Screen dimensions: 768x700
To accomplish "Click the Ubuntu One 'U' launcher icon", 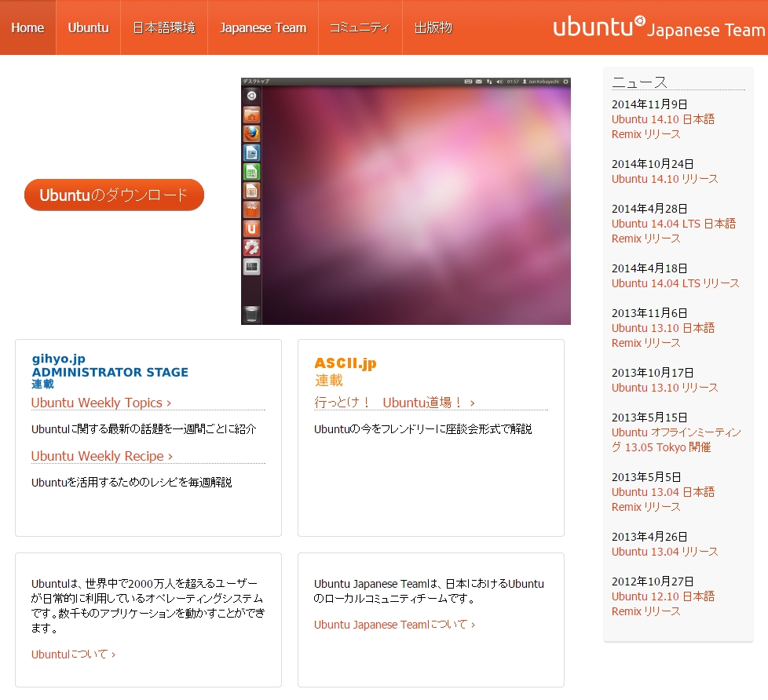I will click(x=252, y=228).
